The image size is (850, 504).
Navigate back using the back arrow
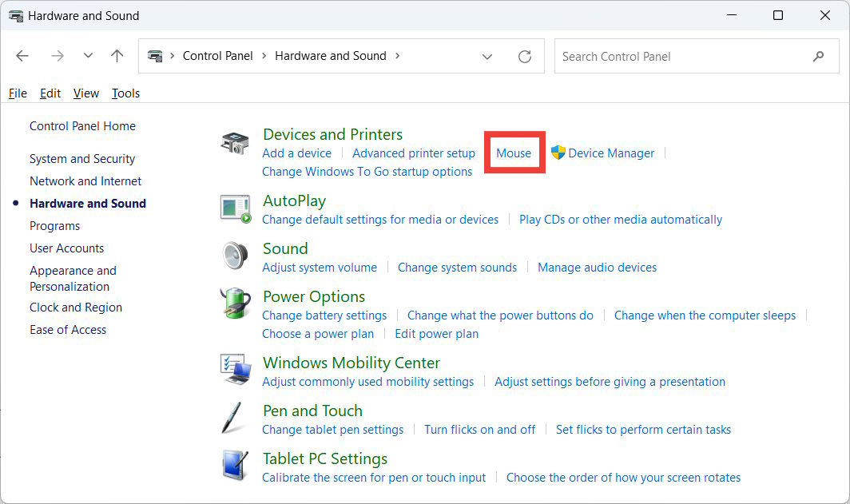22,56
